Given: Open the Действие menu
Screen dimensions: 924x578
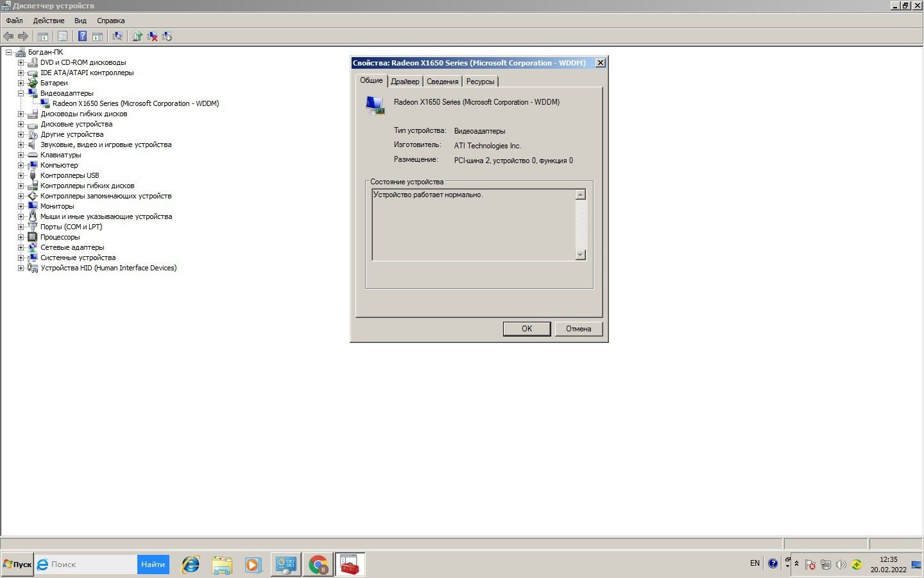Looking at the screenshot, I should [x=49, y=21].
